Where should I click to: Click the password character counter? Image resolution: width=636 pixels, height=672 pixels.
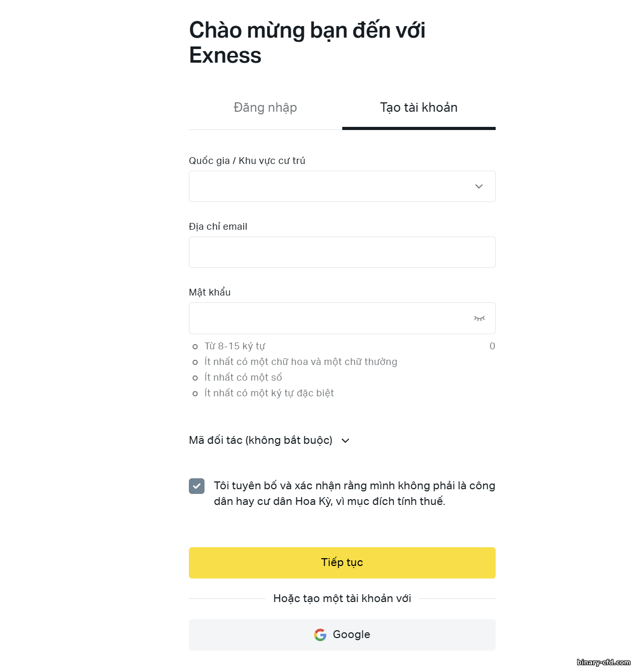(492, 346)
